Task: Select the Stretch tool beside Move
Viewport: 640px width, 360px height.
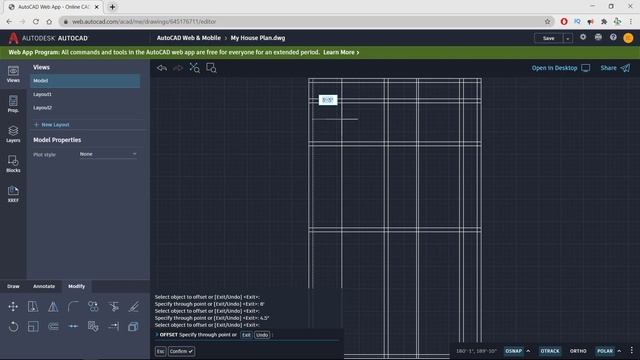Action: coord(33,307)
